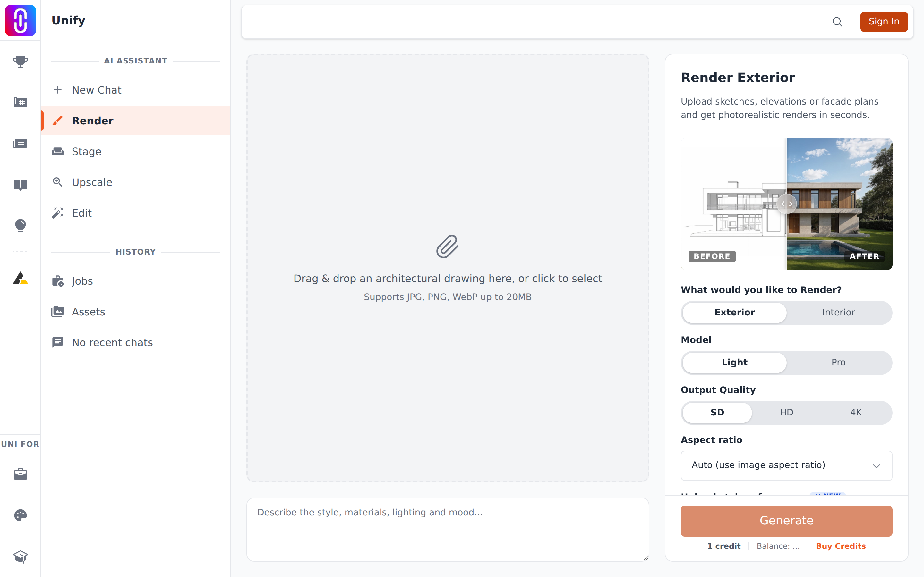Open the briefcase icon under Uni For
The image size is (924, 577).
pyautogui.click(x=20, y=474)
